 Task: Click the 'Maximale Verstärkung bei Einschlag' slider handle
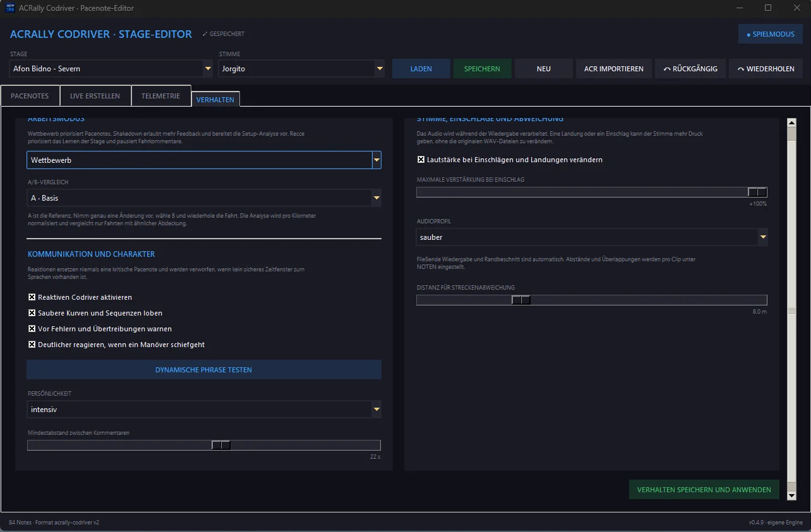[757, 192]
